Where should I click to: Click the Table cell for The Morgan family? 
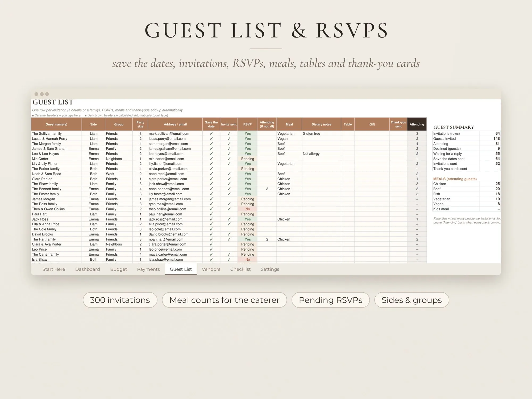[x=348, y=144]
